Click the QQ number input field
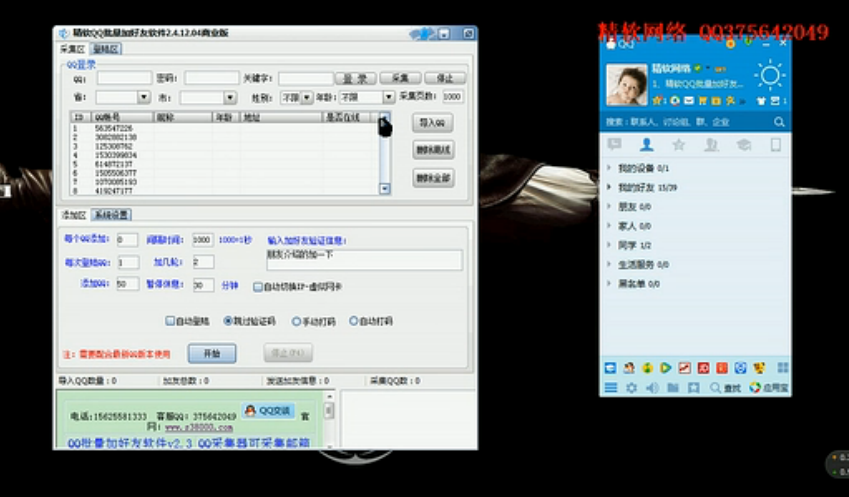This screenshot has width=849, height=497. click(124, 79)
